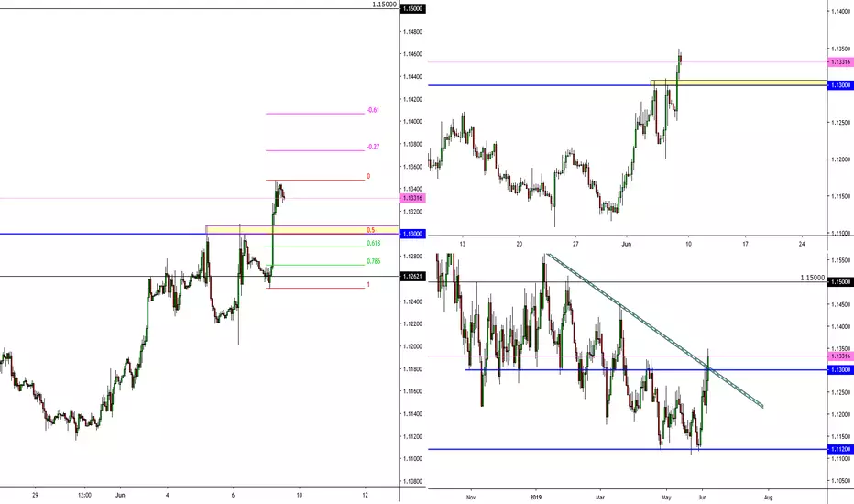Click the 20 date label on the time axis

point(519,244)
